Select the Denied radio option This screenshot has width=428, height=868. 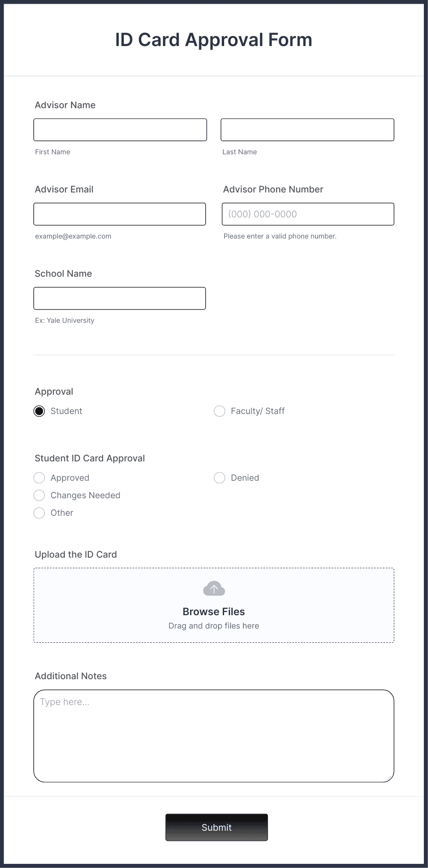(x=220, y=478)
